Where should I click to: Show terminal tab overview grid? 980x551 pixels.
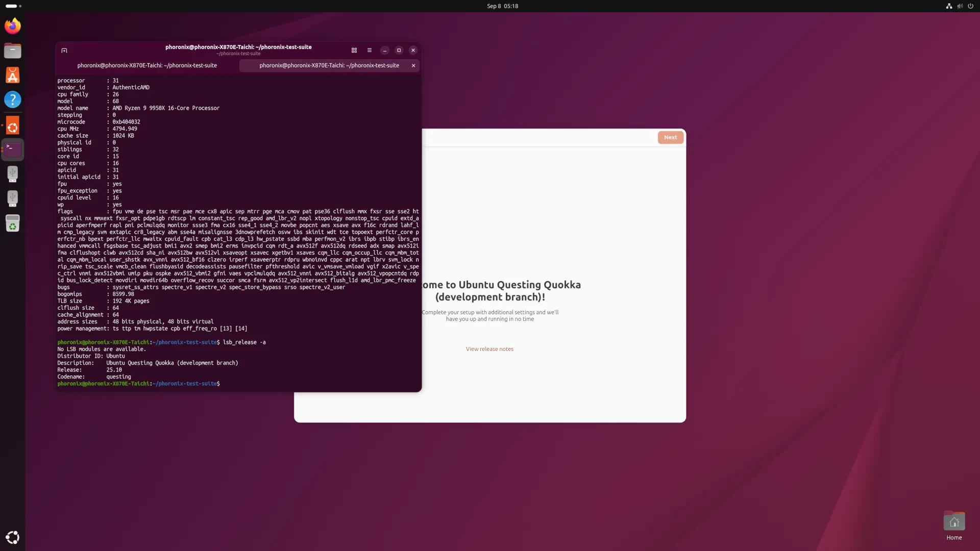click(x=354, y=51)
